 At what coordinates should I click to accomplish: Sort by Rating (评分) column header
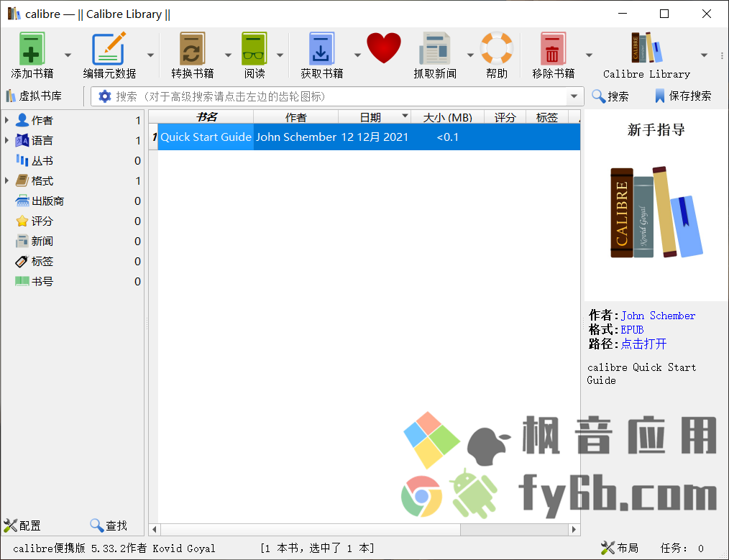pos(505,117)
